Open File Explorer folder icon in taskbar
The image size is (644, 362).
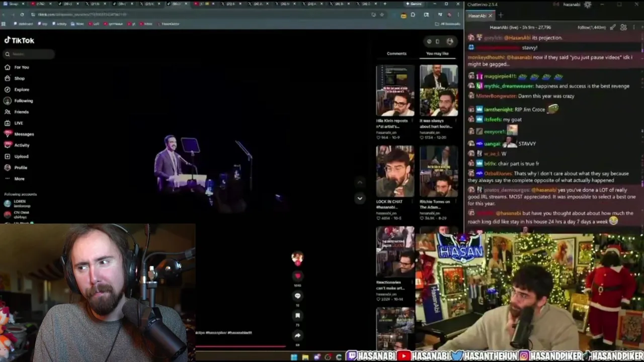(x=305, y=357)
